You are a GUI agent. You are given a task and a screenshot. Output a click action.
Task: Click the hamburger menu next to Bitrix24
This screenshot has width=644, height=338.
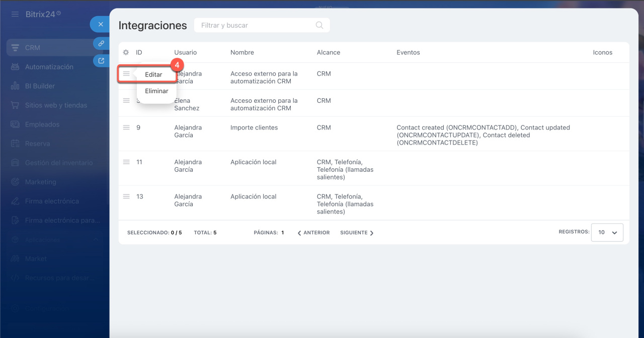(15, 14)
